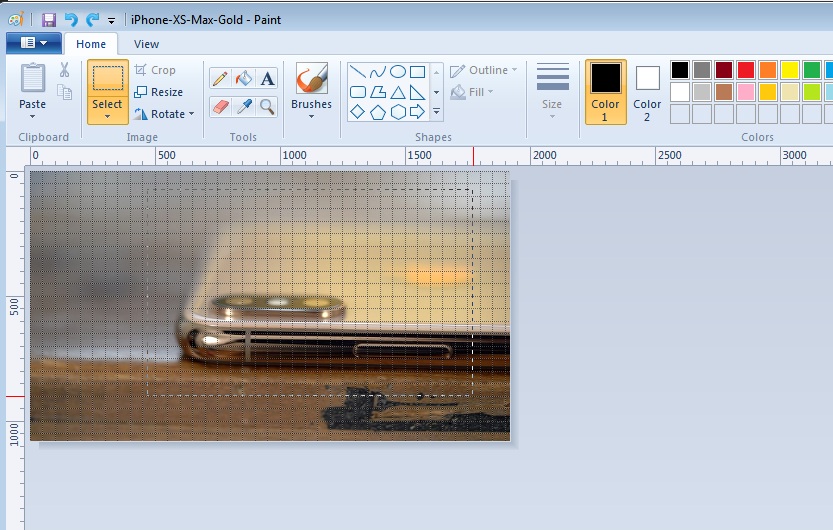
Task: Click the iPhone camera bump in canvas image
Action: click(277, 306)
